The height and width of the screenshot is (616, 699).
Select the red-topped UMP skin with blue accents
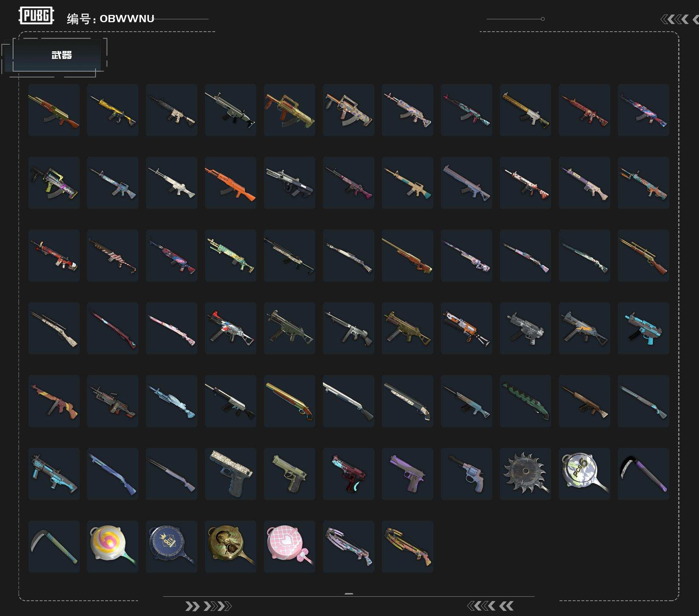tap(230, 328)
